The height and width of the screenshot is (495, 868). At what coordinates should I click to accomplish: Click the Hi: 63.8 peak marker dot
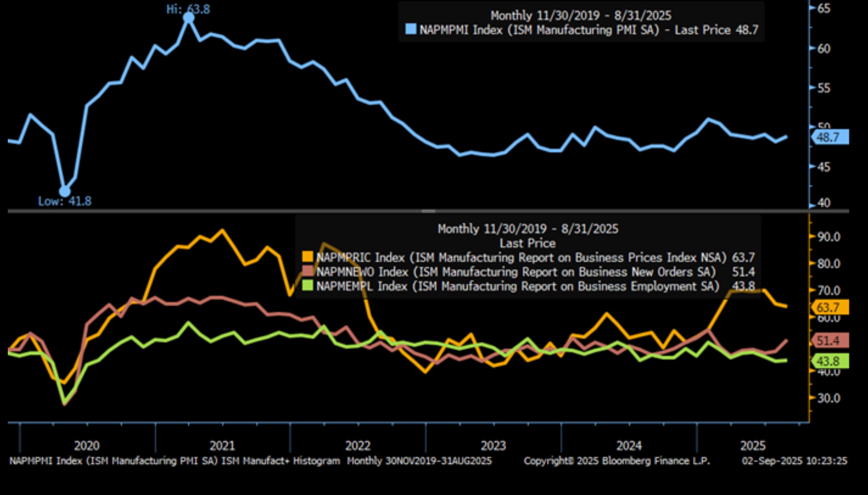coord(188,18)
